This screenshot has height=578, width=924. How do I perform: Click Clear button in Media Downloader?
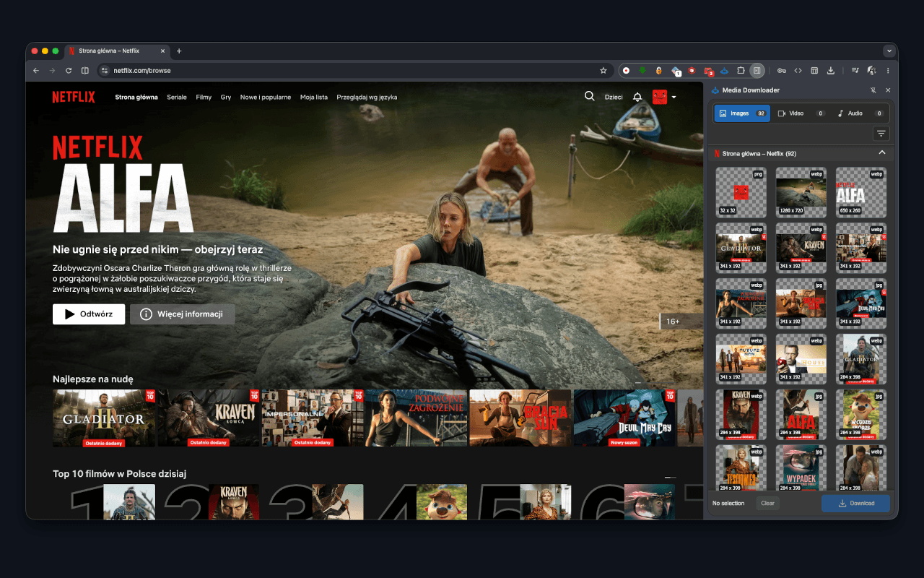(x=767, y=504)
